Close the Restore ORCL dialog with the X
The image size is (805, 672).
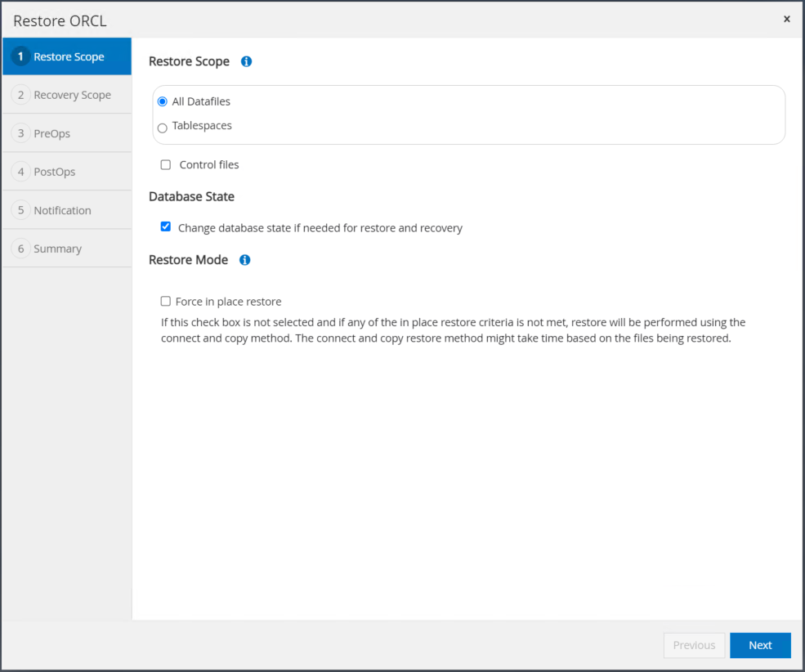pyautogui.click(x=786, y=19)
